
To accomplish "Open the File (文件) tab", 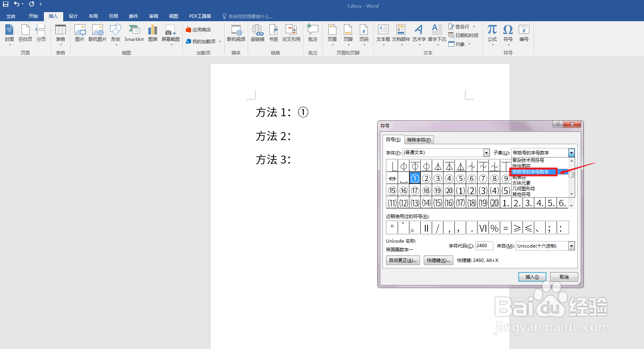I will 11,16.
